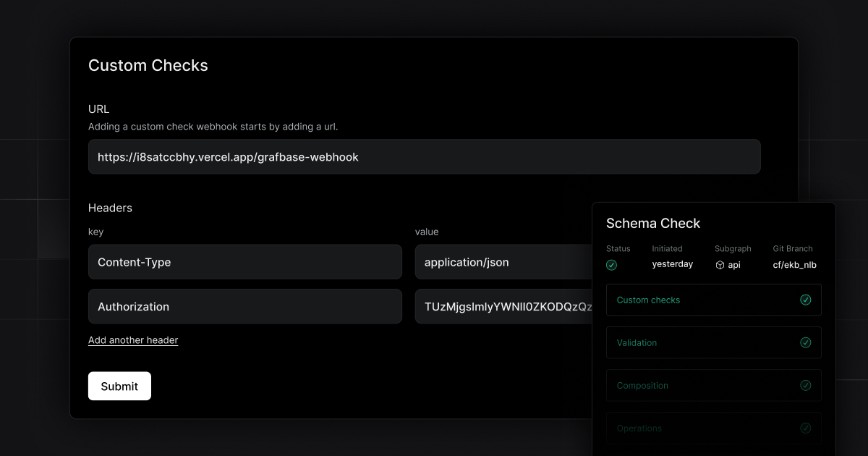Click the check icon next to Validation
Viewport: 868px width, 456px height.
click(806, 342)
